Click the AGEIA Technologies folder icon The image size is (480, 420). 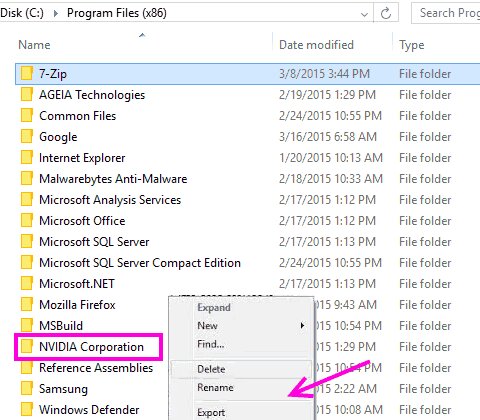pos(27,95)
